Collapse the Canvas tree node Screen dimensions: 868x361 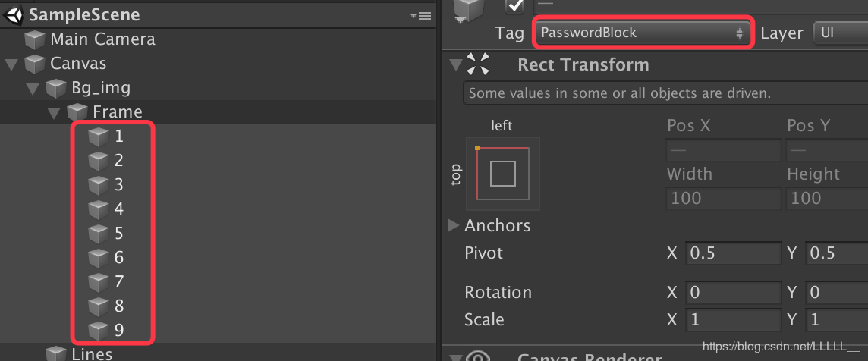(11, 64)
